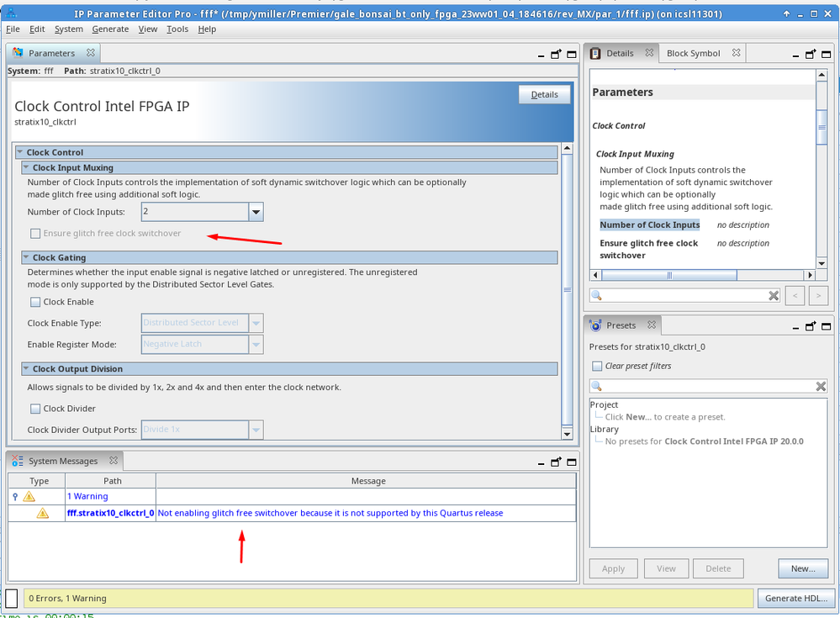
Task: Click the Parameters panel vertical scrollbar handle
Action: pos(568,290)
